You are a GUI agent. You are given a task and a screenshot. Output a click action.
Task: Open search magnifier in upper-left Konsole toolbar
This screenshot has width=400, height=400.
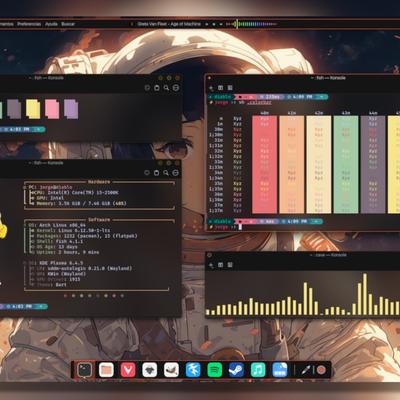[x=166, y=88]
